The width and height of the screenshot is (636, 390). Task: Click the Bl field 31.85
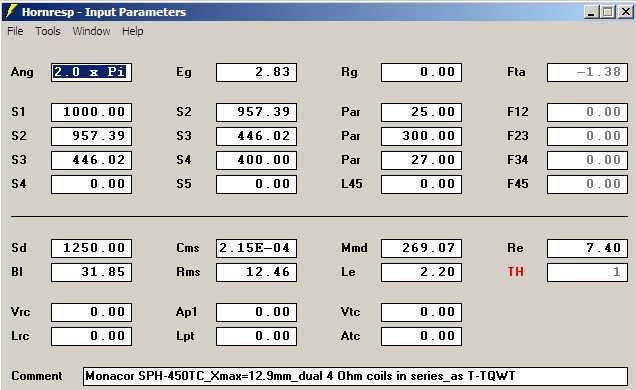coord(91,272)
